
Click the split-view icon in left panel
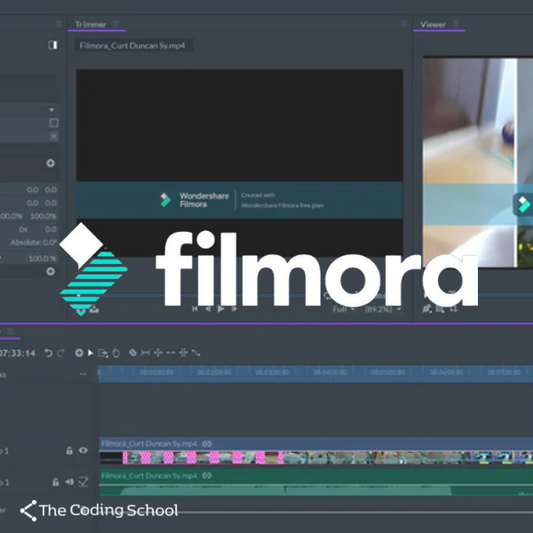[x=53, y=45]
